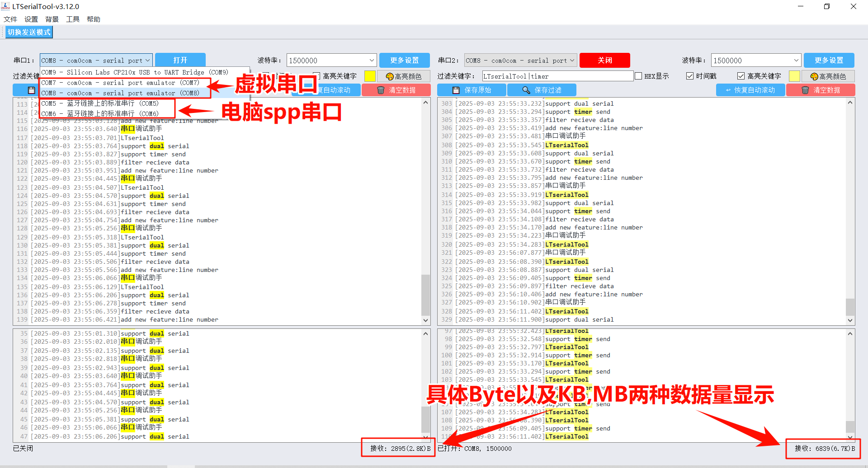Click status text 已打开: COM8, 1500000
This screenshot has height=468, width=868.
[475, 448]
